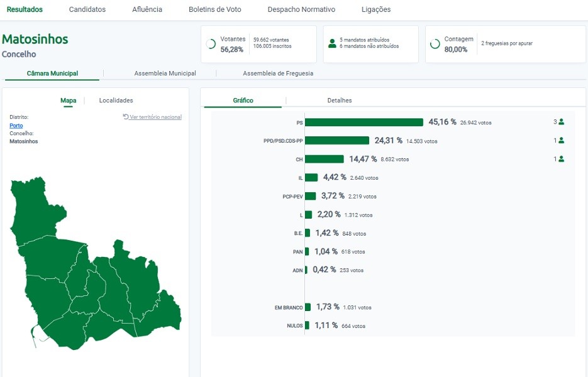This screenshot has height=377, width=588.
Task: Click the CH mandate person icon
Action: pyautogui.click(x=561, y=159)
